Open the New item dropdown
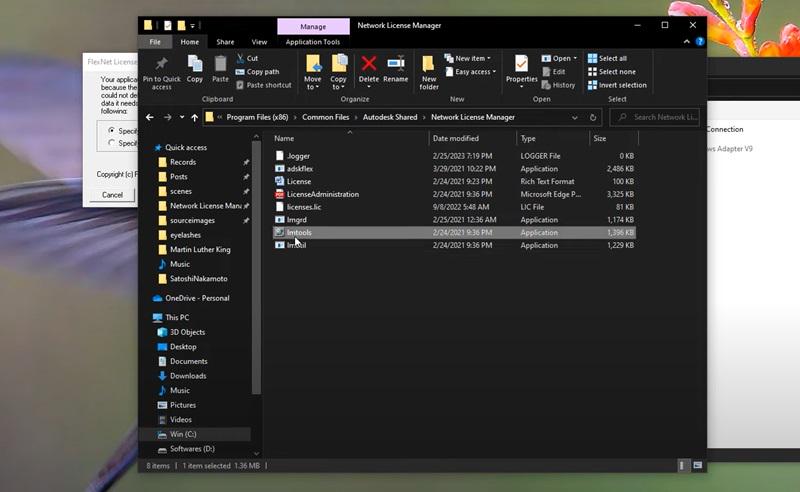Screen dimensions: 800x492 467,58
